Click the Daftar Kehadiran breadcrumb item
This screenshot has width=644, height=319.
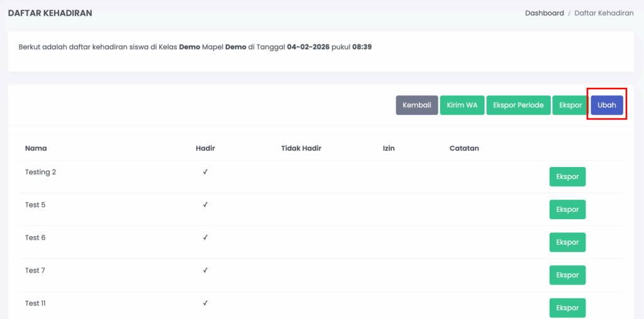click(x=604, y=13)
